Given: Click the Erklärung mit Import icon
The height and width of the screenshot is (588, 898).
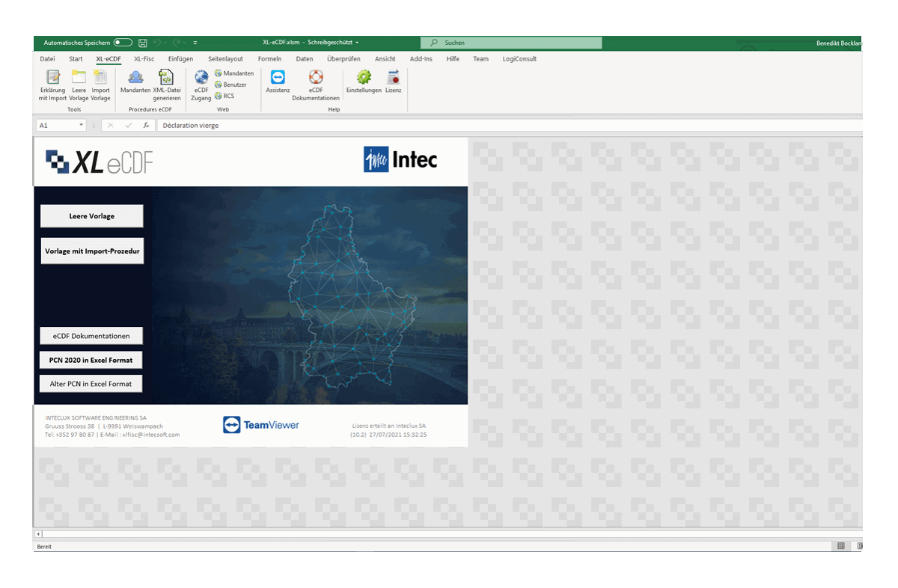Looking at the screenshot, I should click(52, 78).
